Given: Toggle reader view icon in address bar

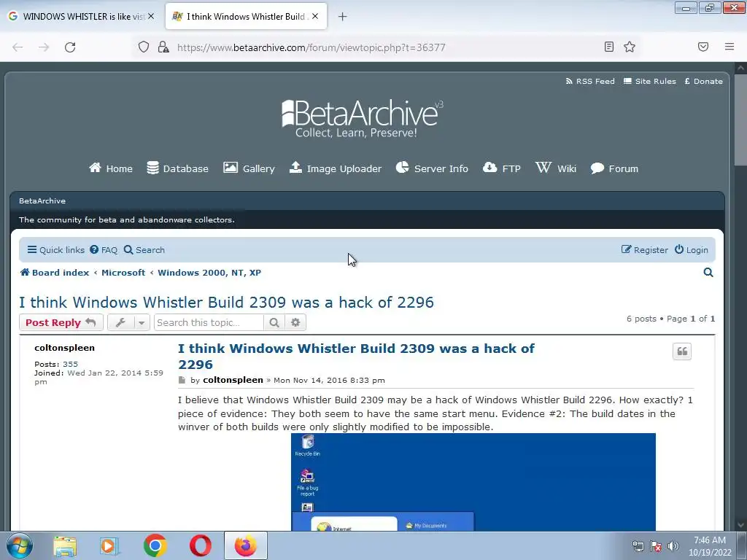Looking at the screenshot, I should tap(609, 47).
